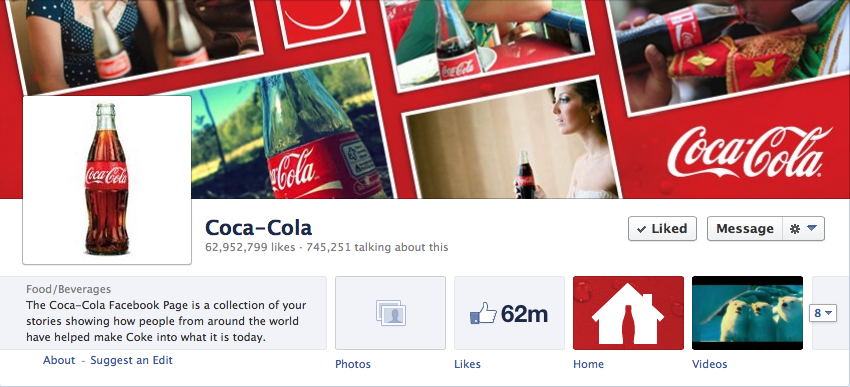Click the Coca-Cola page name heading

pos(259,228)
